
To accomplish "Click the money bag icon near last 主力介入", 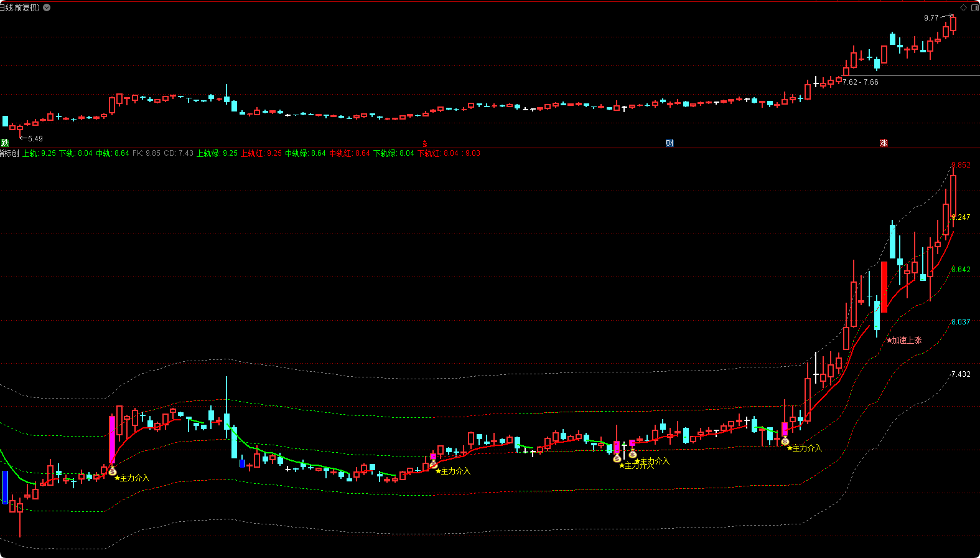I will pyautogui.click(x=785, y=441).
